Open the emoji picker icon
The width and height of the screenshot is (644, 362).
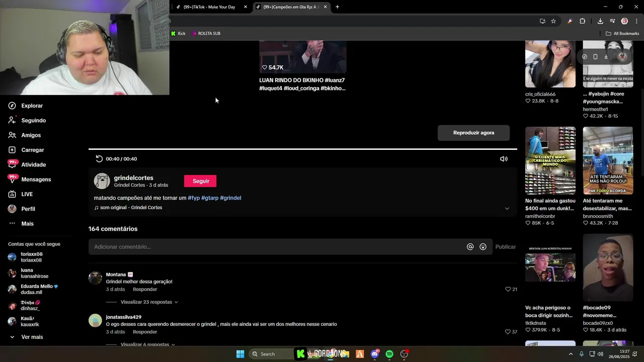click(483, 247)
